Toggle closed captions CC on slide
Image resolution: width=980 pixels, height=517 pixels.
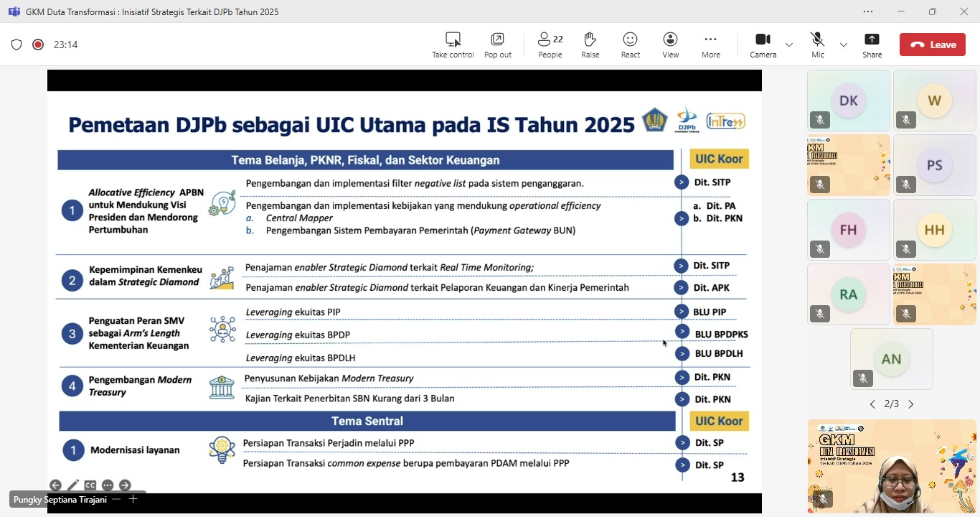[x=90, y=485]
